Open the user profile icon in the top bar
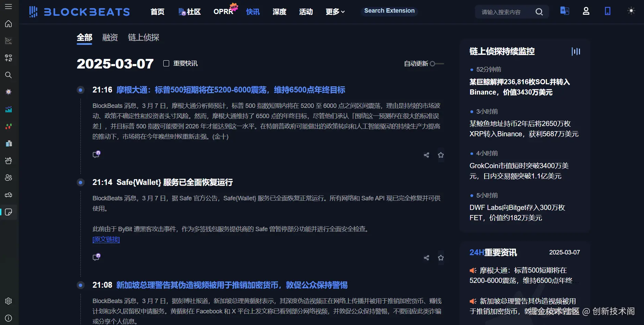The height and width of the screenshot is (325, 644). 586,11
